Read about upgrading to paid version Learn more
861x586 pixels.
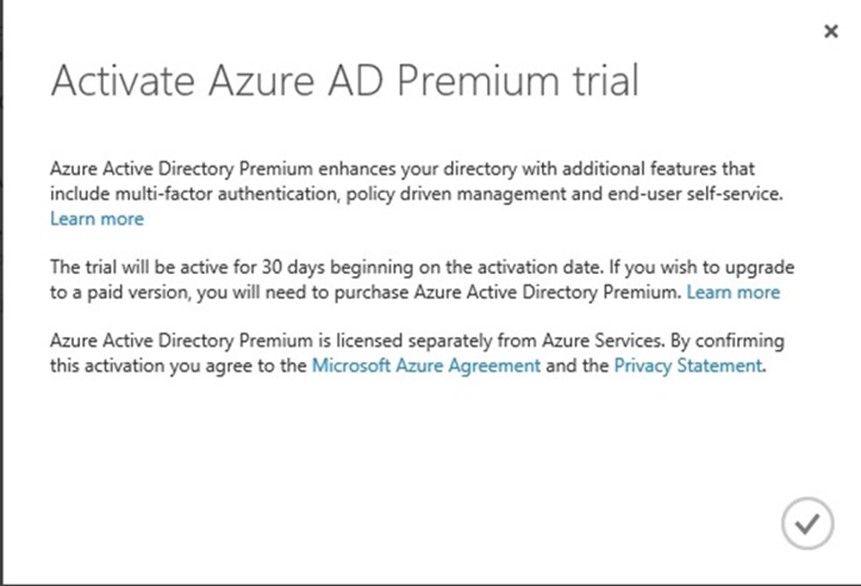pos(733,292)
